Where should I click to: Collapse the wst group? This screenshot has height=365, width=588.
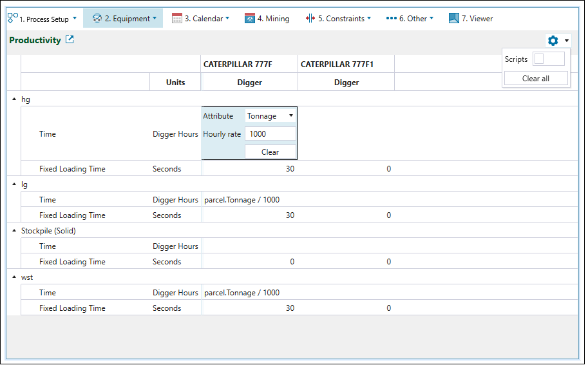coord(15,277)
